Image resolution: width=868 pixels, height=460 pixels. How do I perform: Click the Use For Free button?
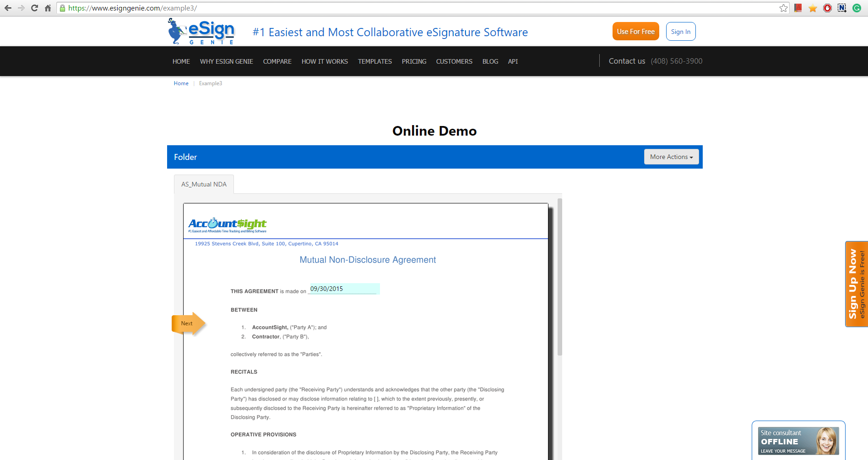pyautogui.click(x=635, y=31)
